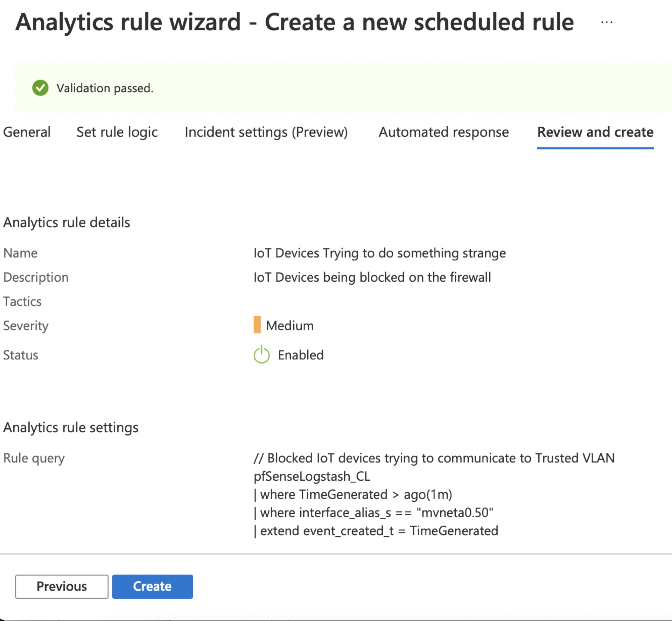Click the Analytics rule details heading

click(66, 223)
